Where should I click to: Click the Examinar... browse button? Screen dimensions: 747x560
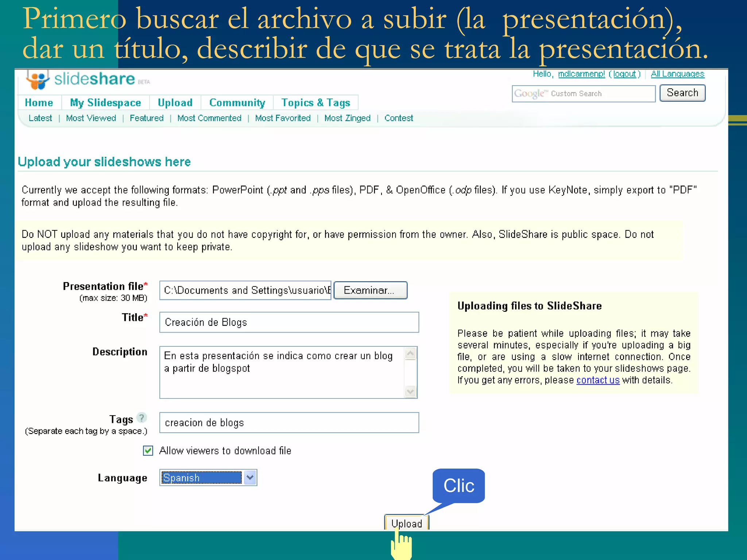tap(370, 290)
